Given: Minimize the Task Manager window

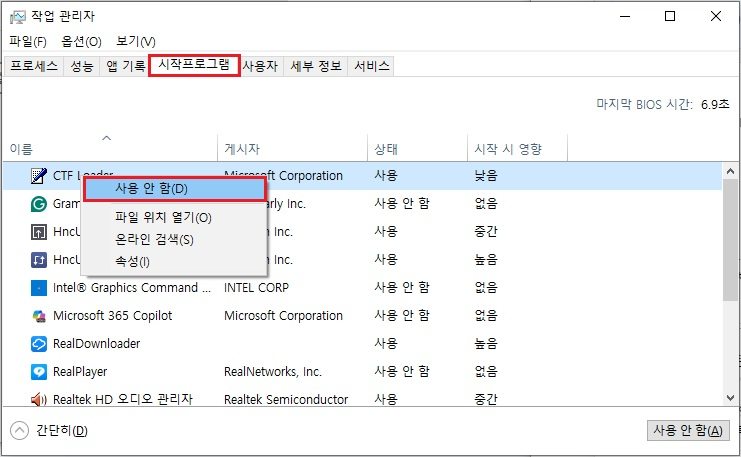Looking at the screenshot, I should (625, 17).
